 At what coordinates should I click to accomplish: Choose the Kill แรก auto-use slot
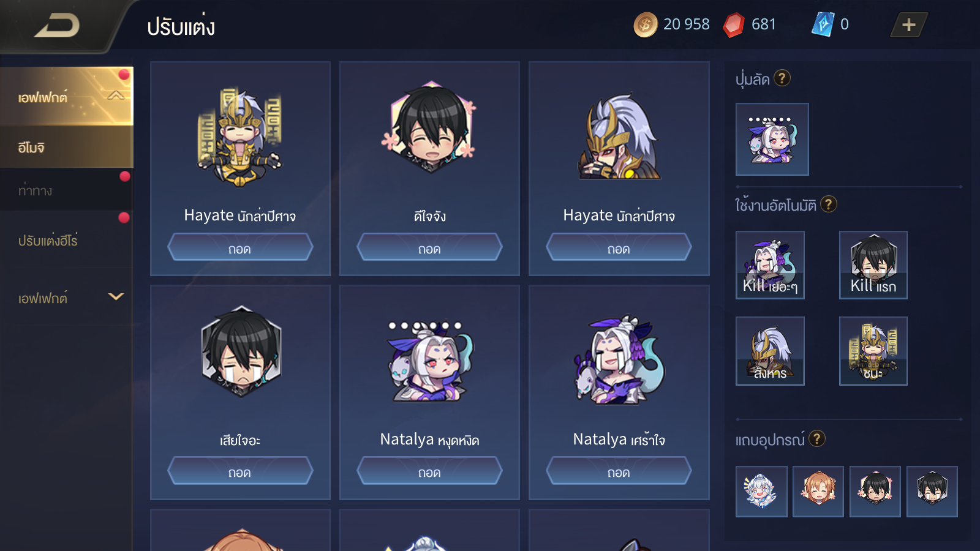pos(873,264)
